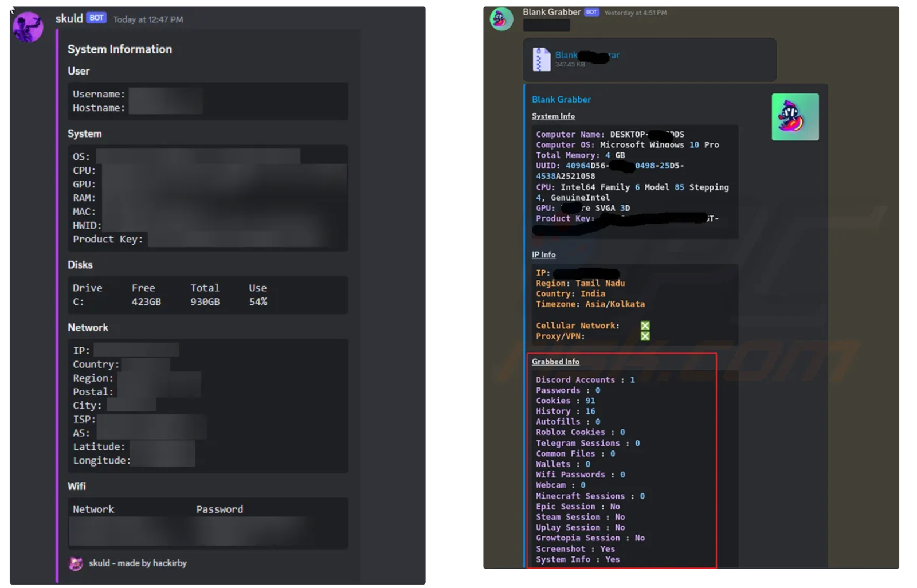Open the skull avatar of the skuld bot

28,27
